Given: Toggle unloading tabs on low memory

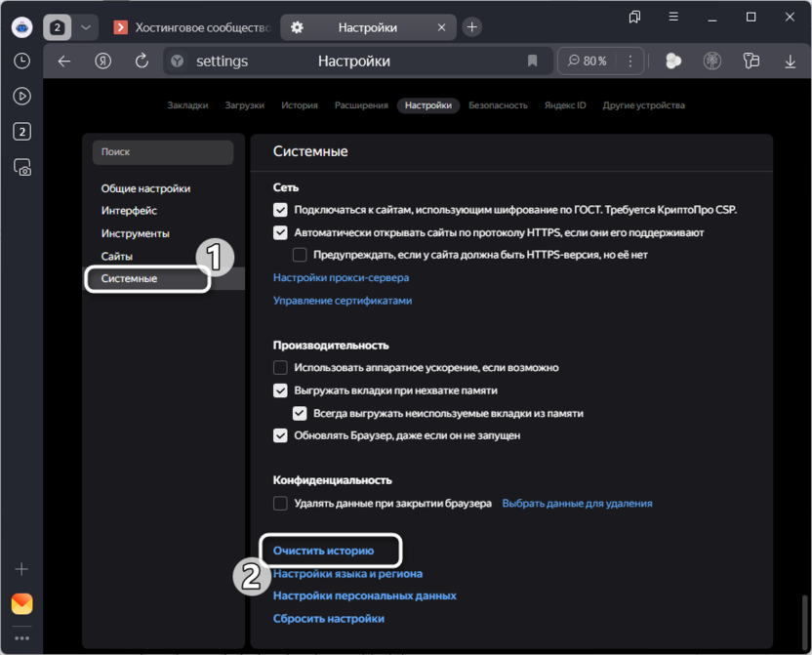Looking at the screenshot, I should click(280, 390).
